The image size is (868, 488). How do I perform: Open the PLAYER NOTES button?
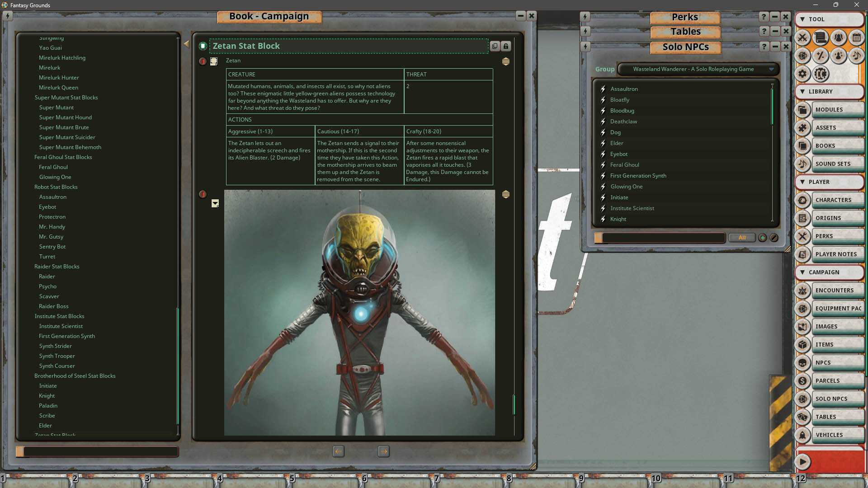tap(838, 254)
